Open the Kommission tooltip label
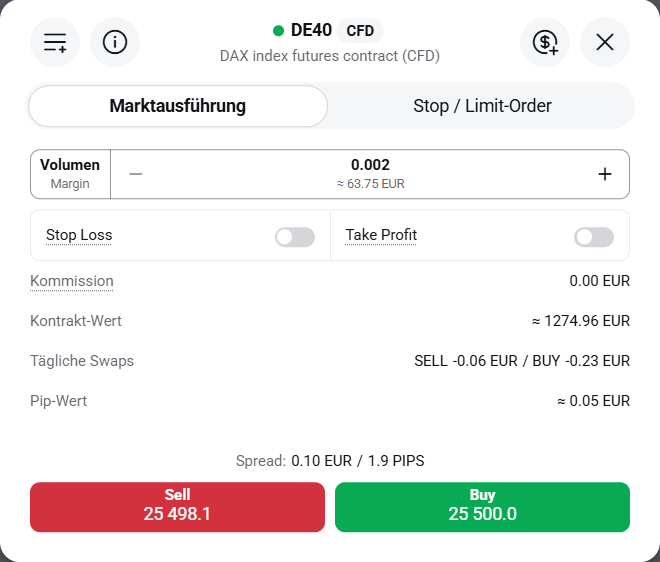Image resolution: width=660 pixels, height=562 pixels. click(x=72, y=281)
